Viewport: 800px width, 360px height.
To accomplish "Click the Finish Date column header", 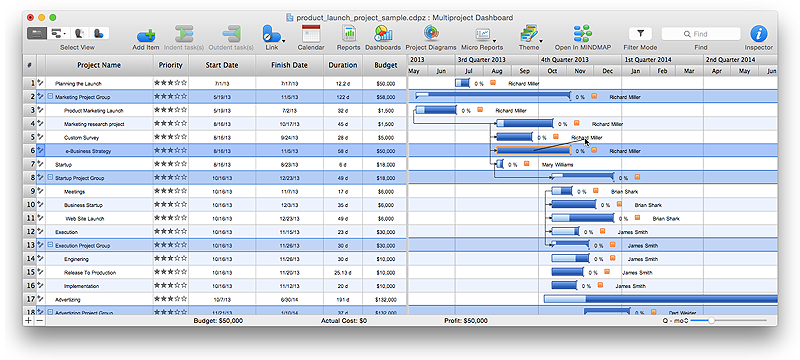I will click(289, 65).
